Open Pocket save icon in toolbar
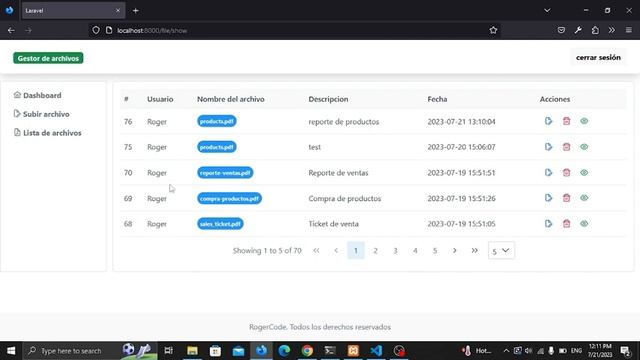The width and height of the screenshot is (640, 360). [x=561, y=30]
